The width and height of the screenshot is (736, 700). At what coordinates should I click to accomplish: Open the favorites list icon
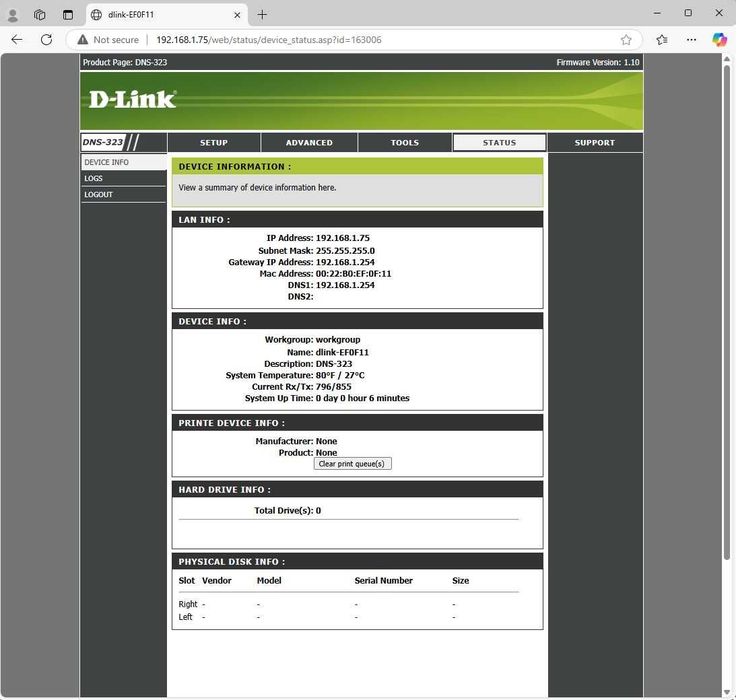[x=662, y=40]
